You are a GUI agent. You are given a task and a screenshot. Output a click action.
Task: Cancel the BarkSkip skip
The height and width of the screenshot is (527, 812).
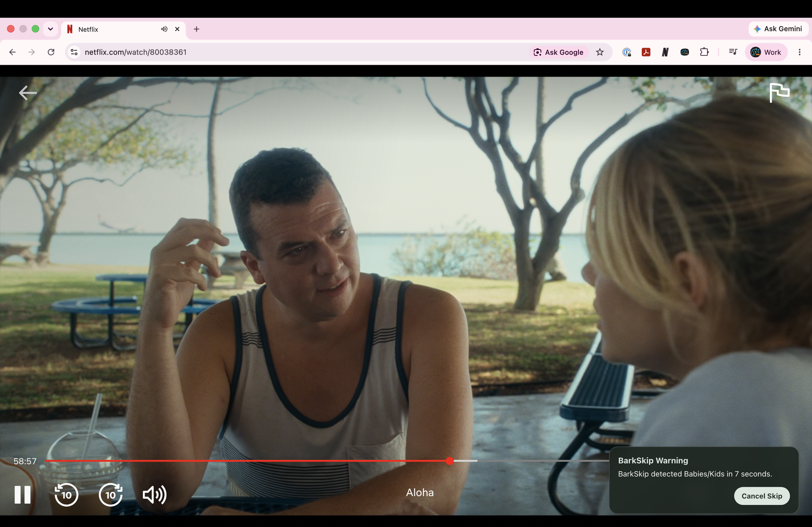click(762, 496)
